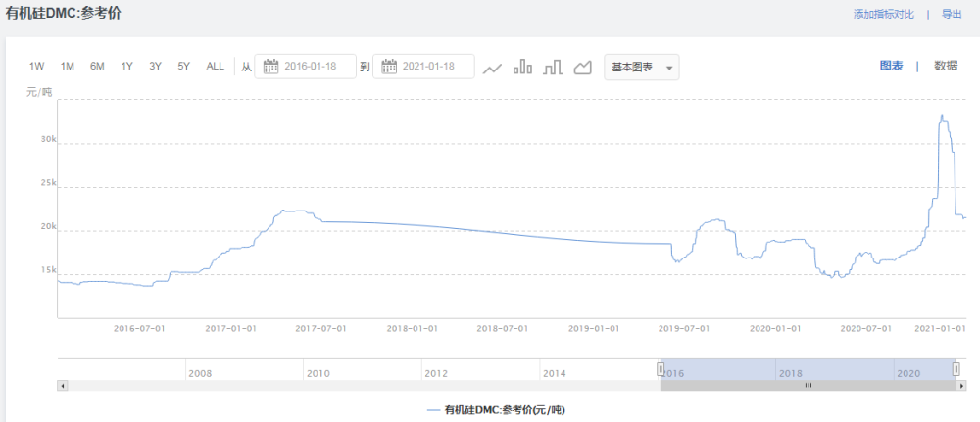
Task: Click end date field 2021-01-18
Action: coord(423,67)
